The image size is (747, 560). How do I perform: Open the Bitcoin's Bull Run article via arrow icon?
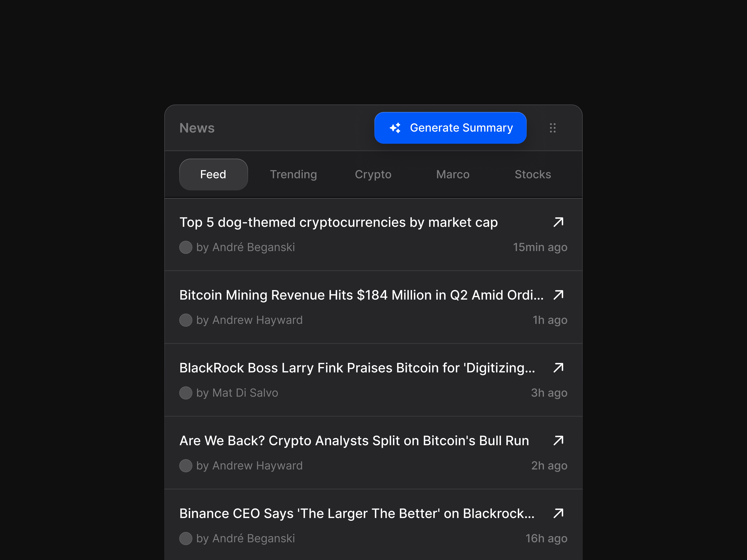click(559, 441)
